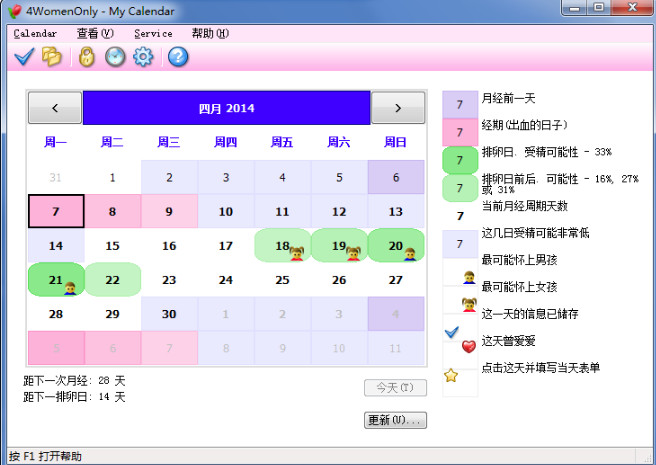Image resolution: width=656 pixels, height=465 pixels.
Task: Click the girl icon on day 19
Action: [x=353, y=254]
